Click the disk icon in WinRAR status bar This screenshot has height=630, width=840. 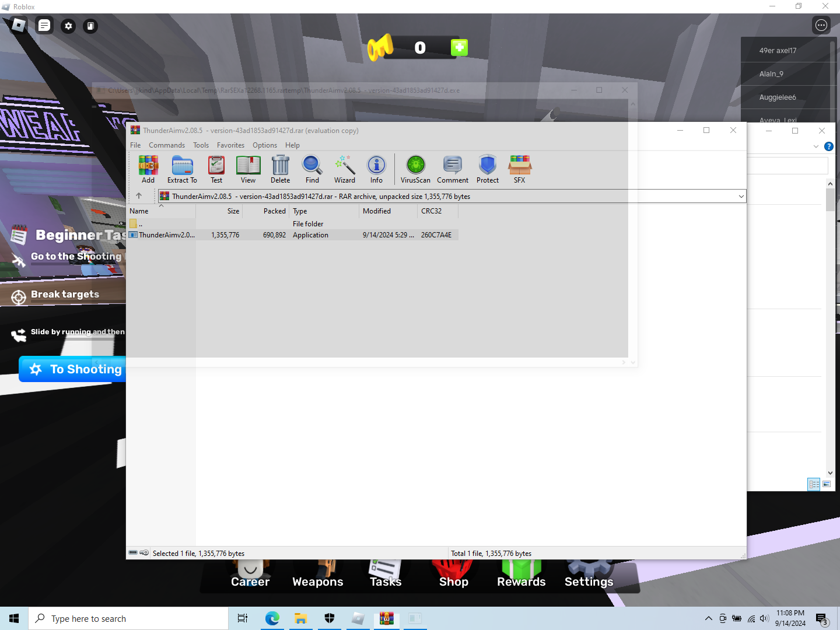133,552
